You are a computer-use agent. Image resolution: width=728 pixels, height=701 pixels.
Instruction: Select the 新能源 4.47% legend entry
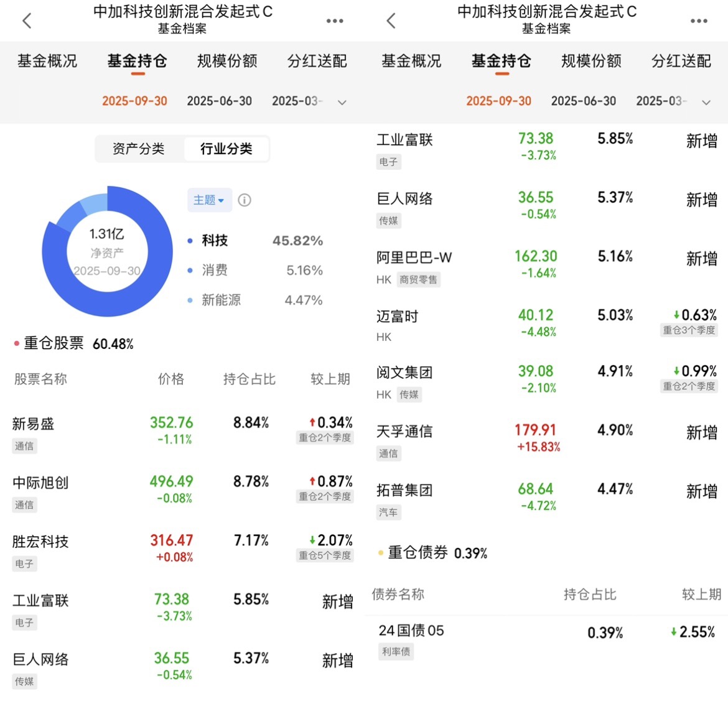tap(255, 300)
